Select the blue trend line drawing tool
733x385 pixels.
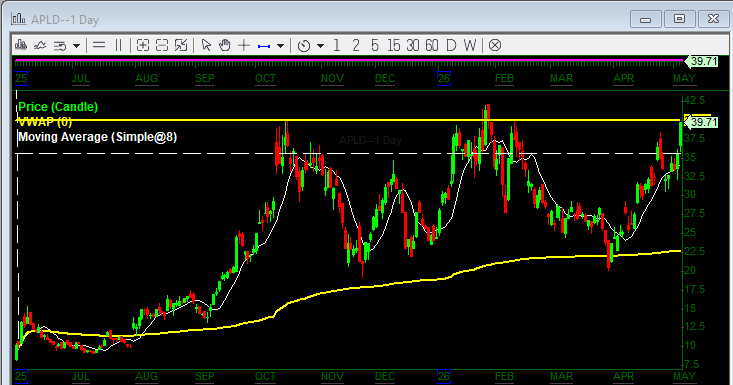[264, 46]
